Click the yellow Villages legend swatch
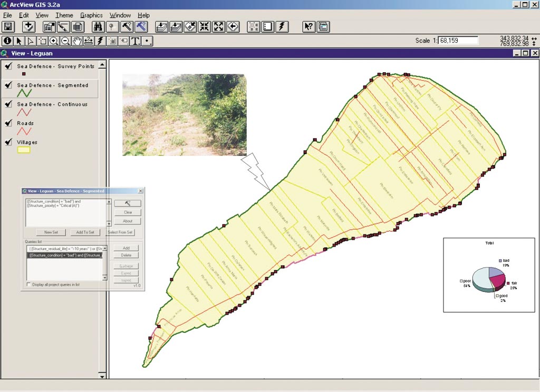 click(x=24, y=150)
